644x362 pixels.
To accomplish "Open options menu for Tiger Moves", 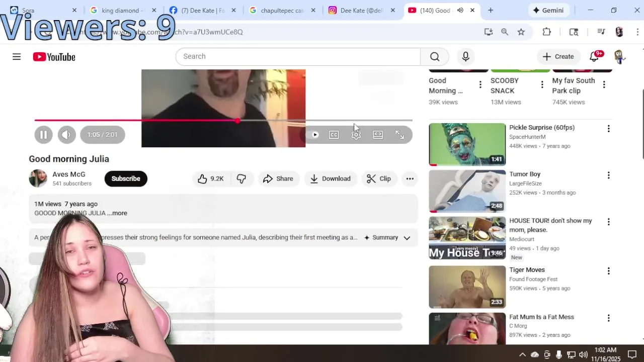I will click(x=608, y=271).
